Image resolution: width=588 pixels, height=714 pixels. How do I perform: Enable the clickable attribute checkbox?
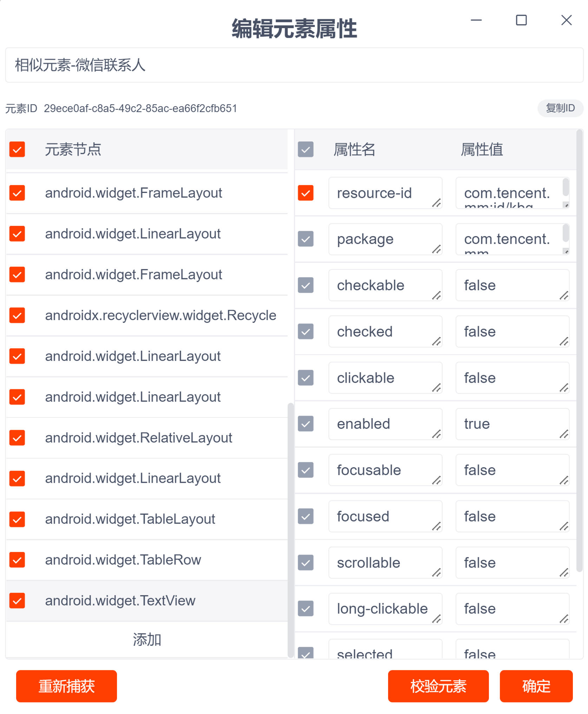(305, 378)
